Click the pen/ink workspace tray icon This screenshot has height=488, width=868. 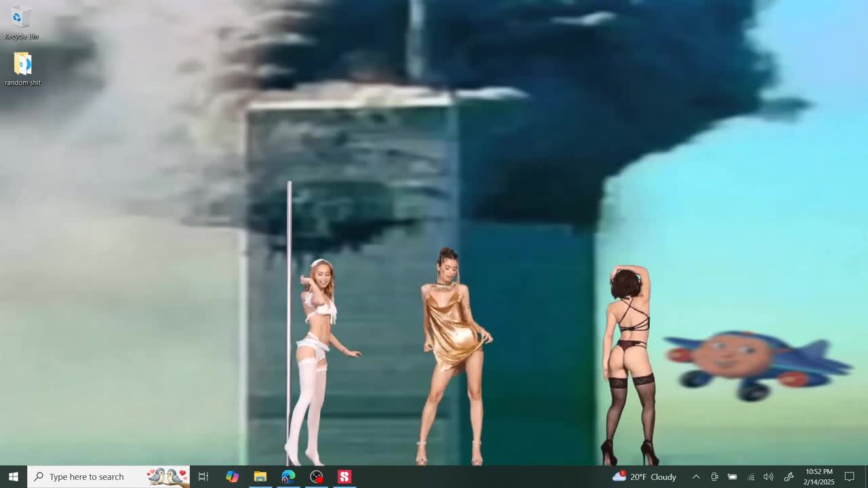tap(789, 476)
